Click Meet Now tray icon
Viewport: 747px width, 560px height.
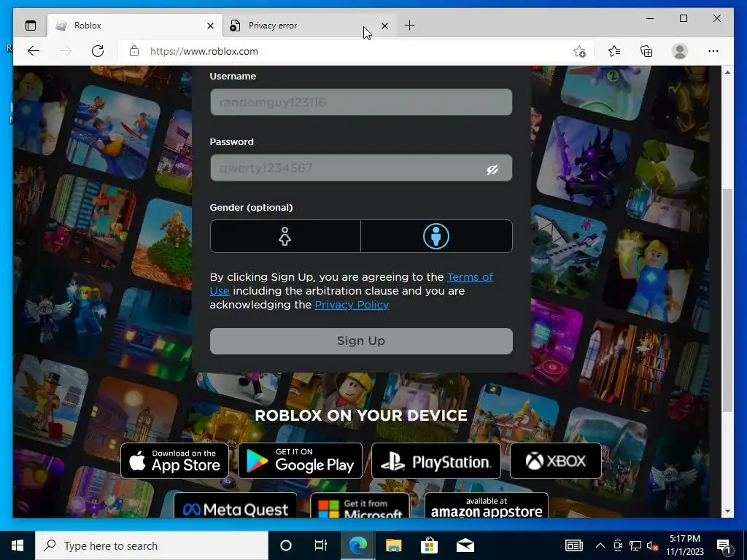point(618,545)
